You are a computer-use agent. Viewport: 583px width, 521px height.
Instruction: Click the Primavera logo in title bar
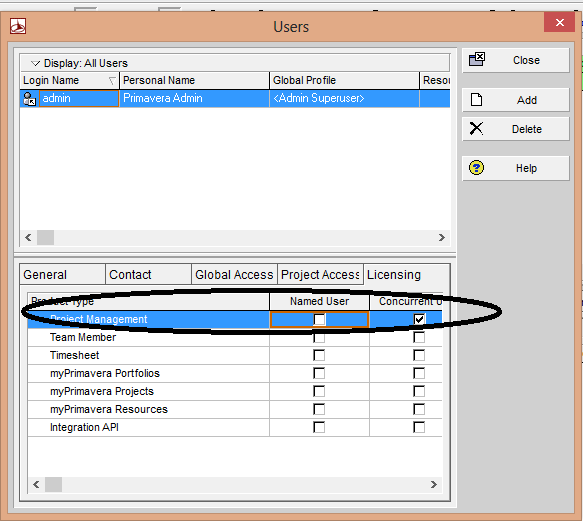click(18, 26)
